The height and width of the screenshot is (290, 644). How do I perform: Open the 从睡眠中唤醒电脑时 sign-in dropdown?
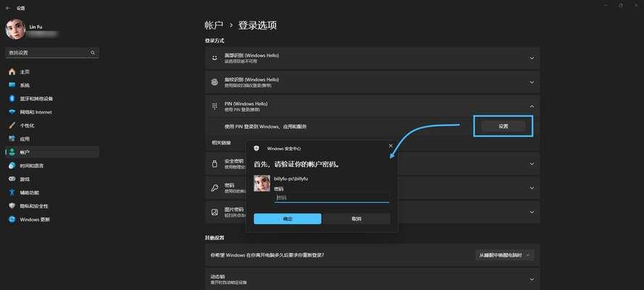505,255
